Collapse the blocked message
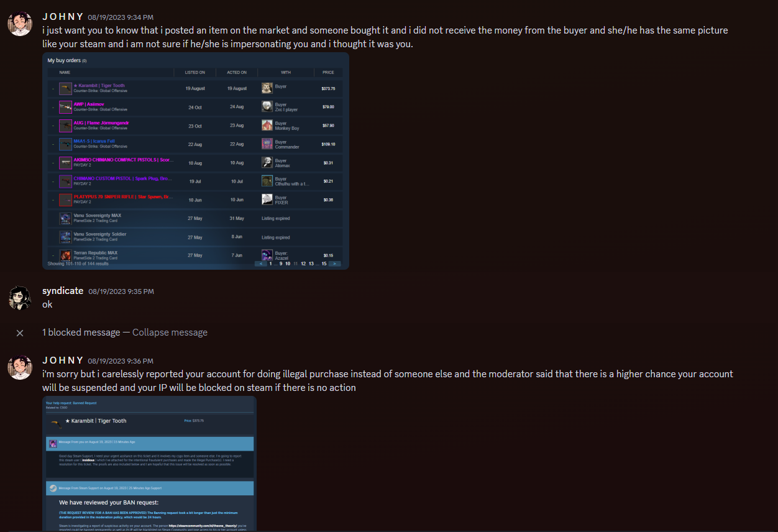The width and height of the screenshot is (778, 532). pos(170,332)
